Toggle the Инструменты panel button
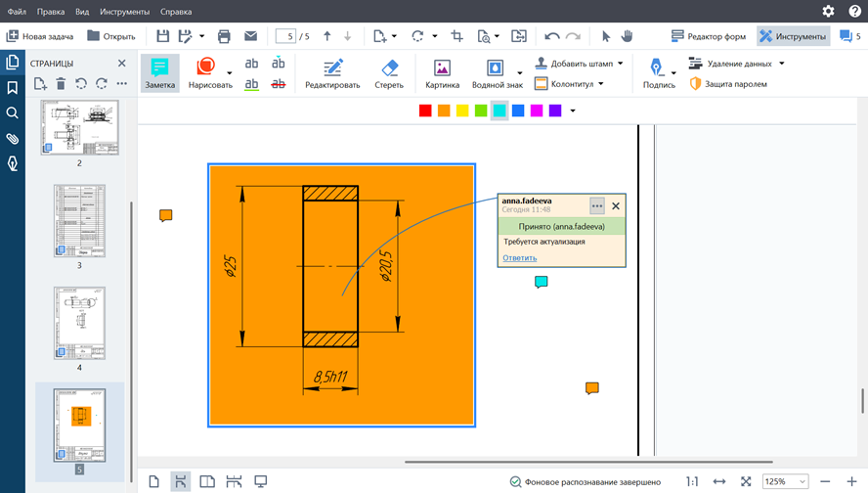The width and height of the screenshot is (868, 493). pos(793,36)
